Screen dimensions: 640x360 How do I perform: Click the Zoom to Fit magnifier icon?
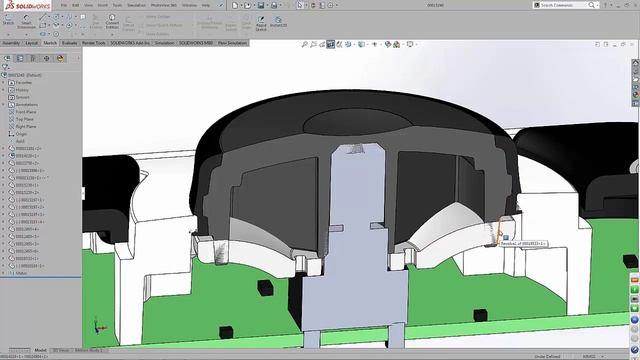click(304, 44)
